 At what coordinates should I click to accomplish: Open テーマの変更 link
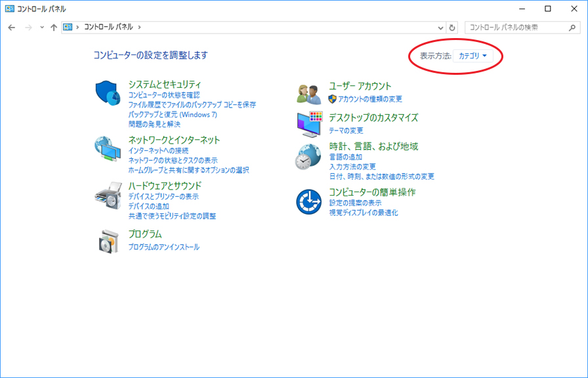[346, 131]
